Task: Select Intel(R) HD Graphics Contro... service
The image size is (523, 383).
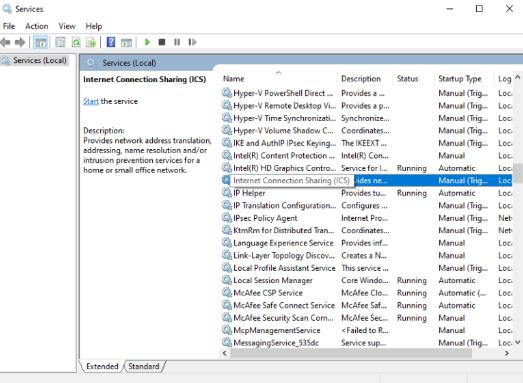Action: tap(367, 168)
